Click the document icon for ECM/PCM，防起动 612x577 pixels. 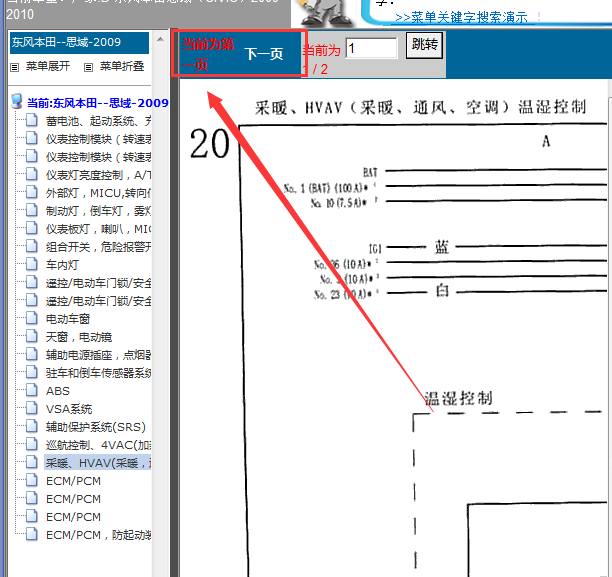pyautogui.click(x=32, y=533)
